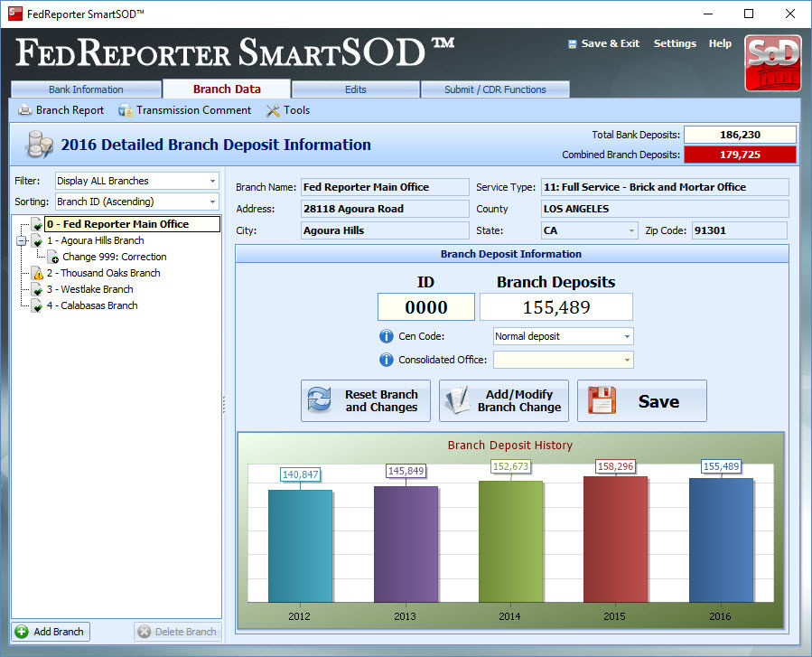Select 0 - Fed Reporter Main Office in tree
The width and height of the screenshot is (812, 657).
click(x=132, y=224)
